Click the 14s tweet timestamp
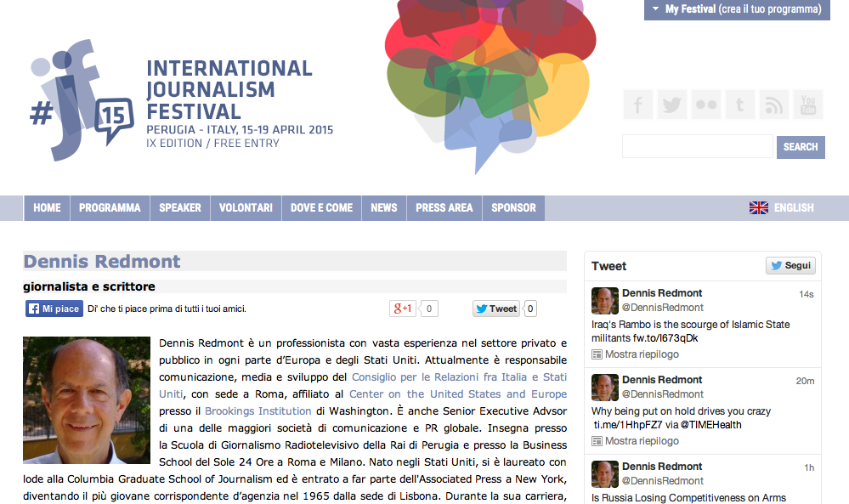This screenshot has height=504, width=849. [x=807, y=294]
